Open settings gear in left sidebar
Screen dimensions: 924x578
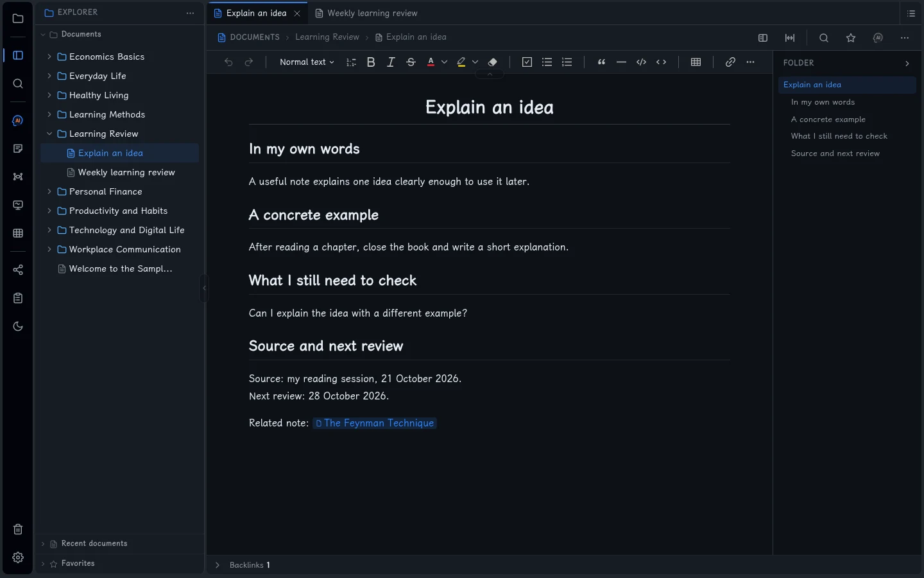18,557
